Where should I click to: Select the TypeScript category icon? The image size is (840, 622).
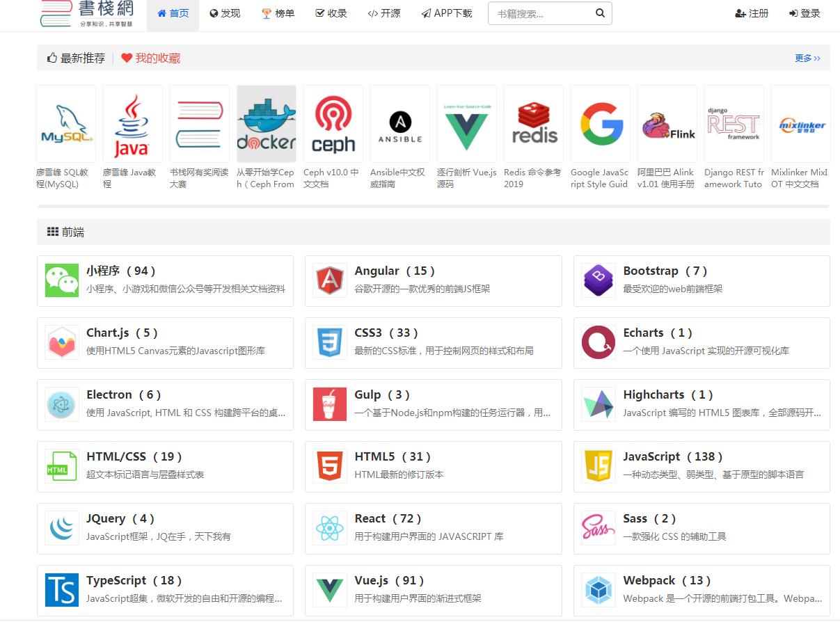click(61, 591)
